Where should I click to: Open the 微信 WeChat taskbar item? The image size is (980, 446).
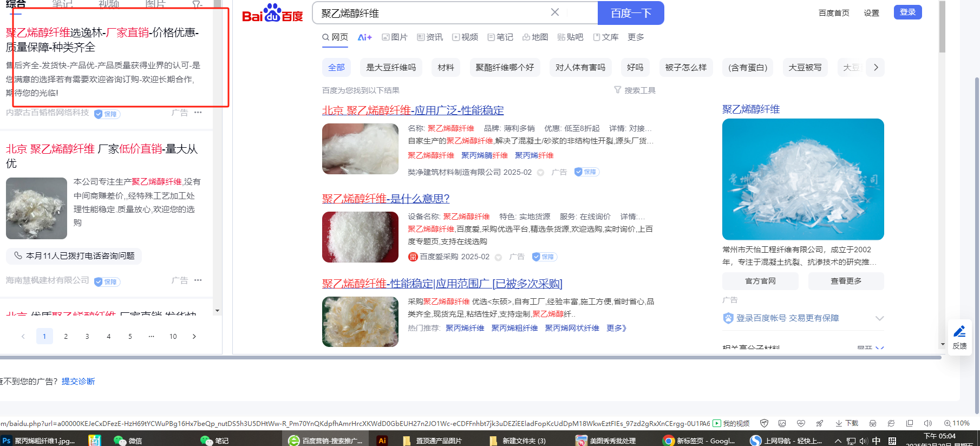pyautogui.click(x=128, y=441)
